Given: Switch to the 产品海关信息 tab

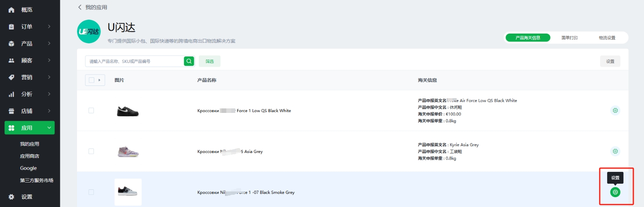Looking at the screenshot, I should pos(528,38).
